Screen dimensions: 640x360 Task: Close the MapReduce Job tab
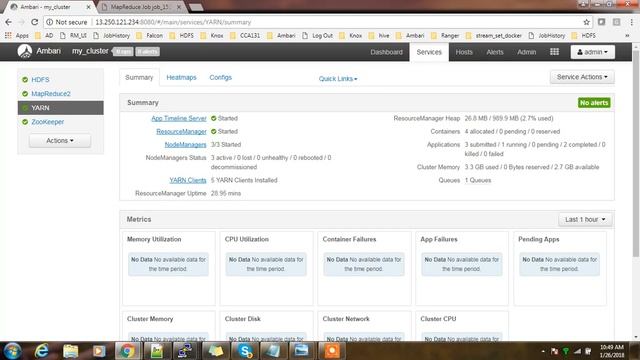[x=179, y=7]
